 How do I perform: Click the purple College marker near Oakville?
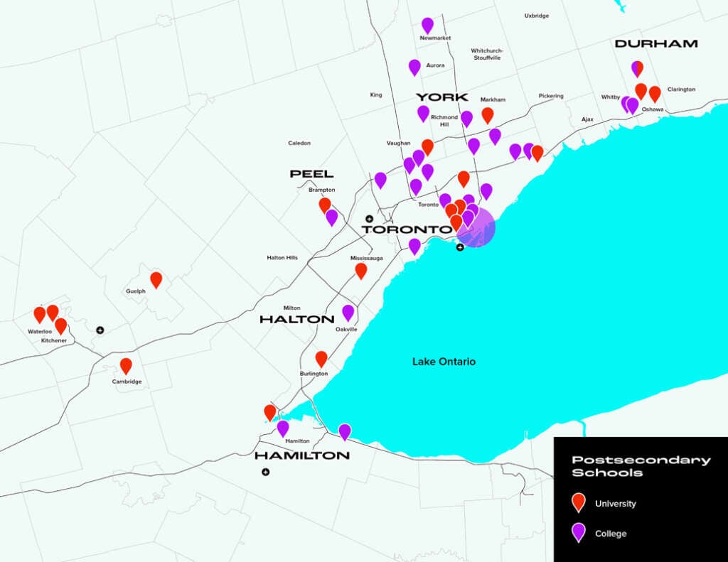(x=349, y=311)
